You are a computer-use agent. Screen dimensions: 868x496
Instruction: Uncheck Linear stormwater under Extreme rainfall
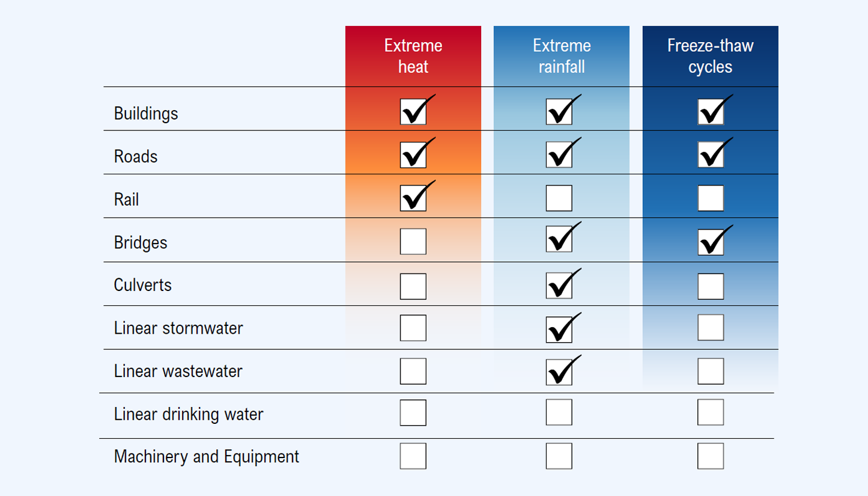[559, 328]
